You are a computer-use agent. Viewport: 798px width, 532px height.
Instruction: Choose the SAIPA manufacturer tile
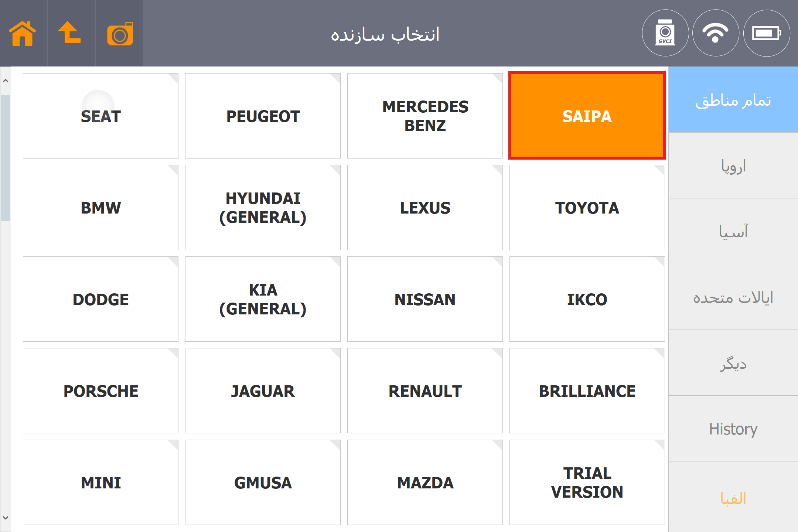coord(587,116)
